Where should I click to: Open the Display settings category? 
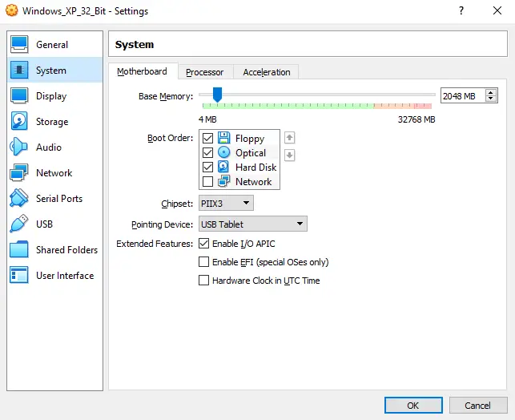click(54, 95)
